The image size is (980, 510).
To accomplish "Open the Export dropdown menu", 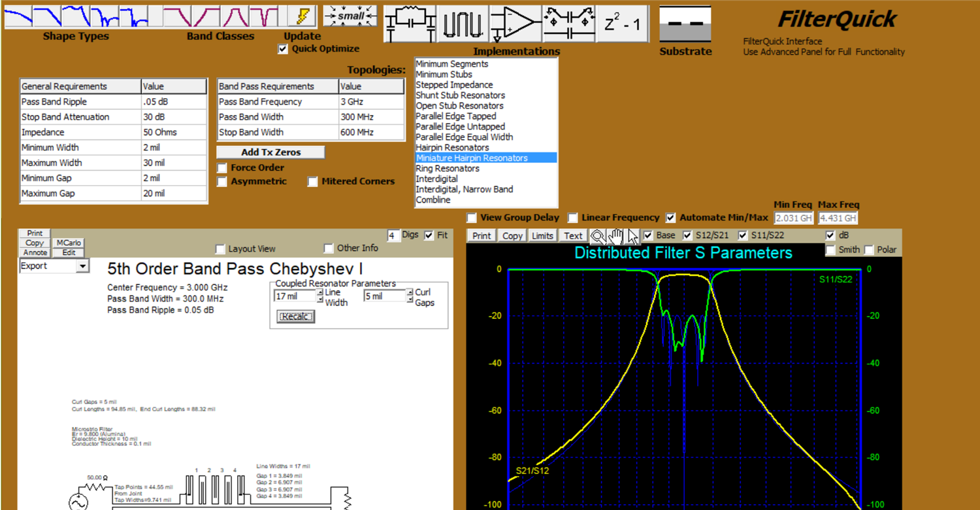I will pyautogui.click(x=82, y=265).
